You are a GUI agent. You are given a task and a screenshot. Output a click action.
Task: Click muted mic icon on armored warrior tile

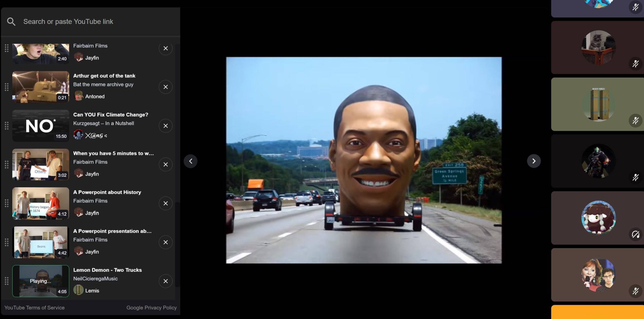pos(635,177)
